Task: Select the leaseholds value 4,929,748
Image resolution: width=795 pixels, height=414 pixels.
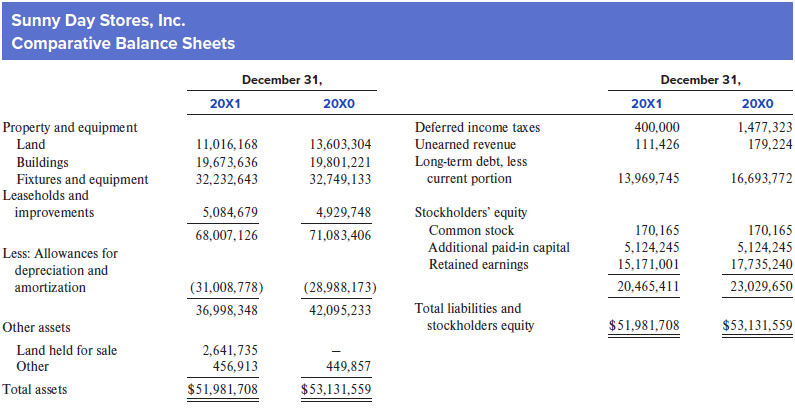Action: [344, 212]
